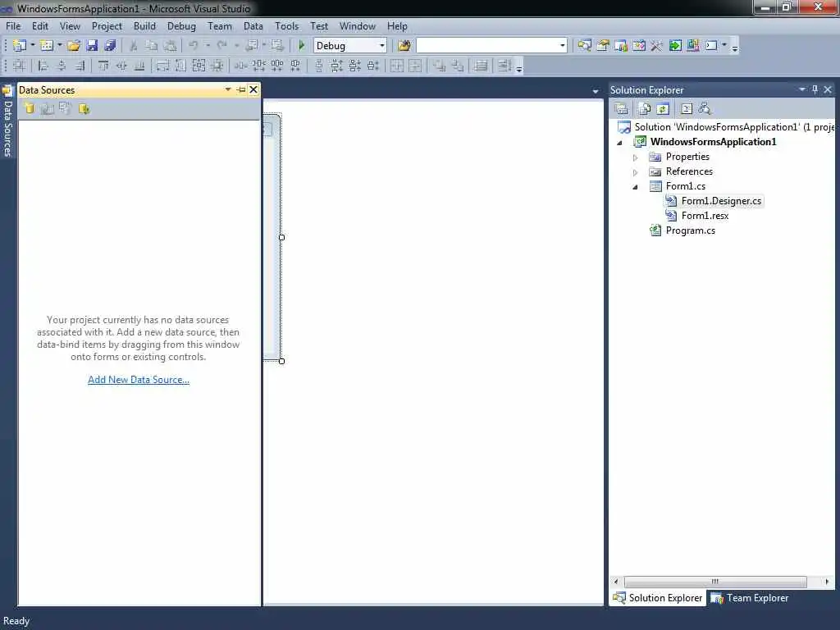Open the Add New Item dropdown arrow
The height and width of the screenshot is (630, 840).
coord(59,46)
